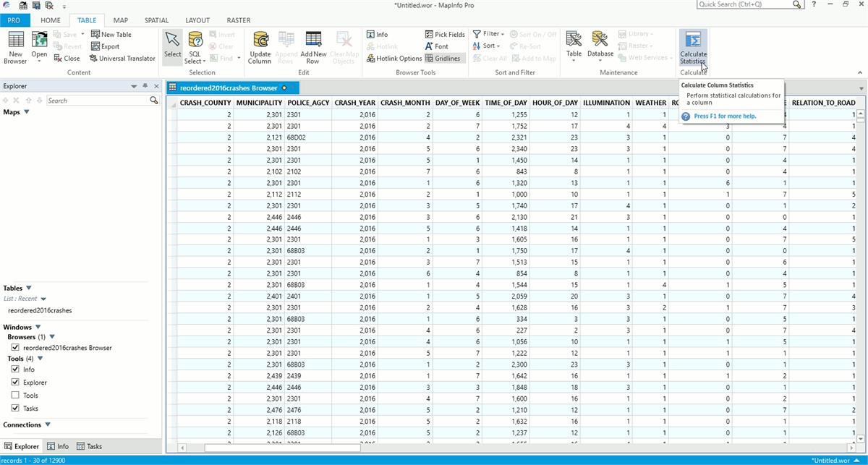Viewport: 868px width, 465px height.
Task: Uncheck reordered2016crashes Browser checkbox
Action: tap(16, 348)
